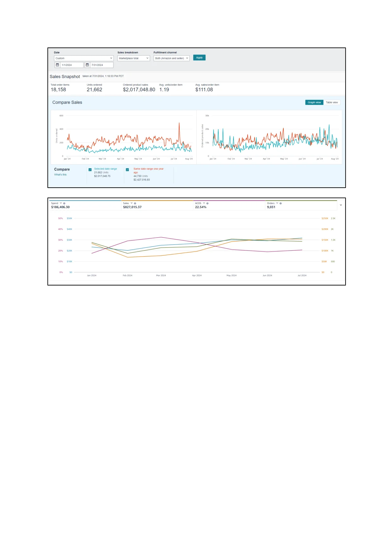
Task: Click Avg. units/order item value 1.19
Action: [x=164, y=90]
